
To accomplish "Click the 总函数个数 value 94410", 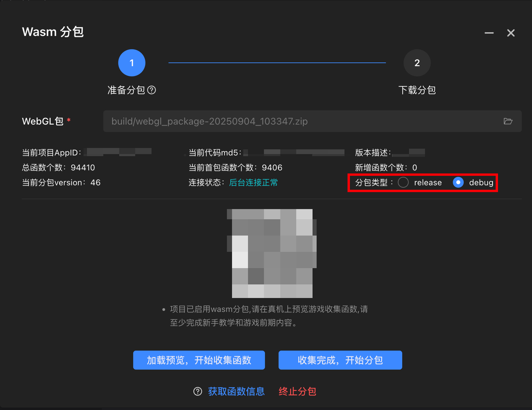I will coord(83,167).
